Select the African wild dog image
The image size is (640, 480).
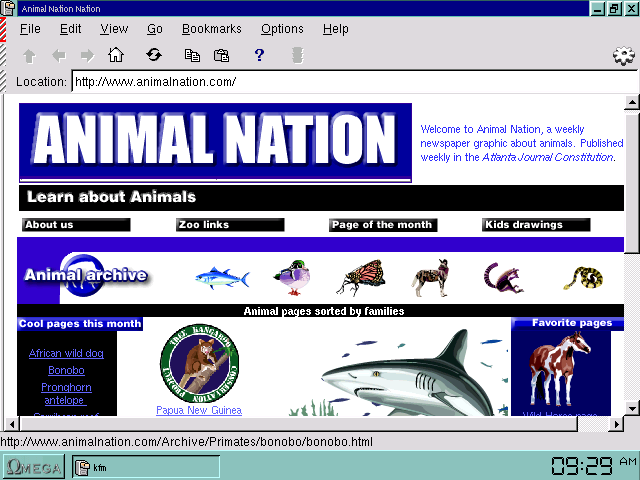pyautogui.click(x=430, y=278)
